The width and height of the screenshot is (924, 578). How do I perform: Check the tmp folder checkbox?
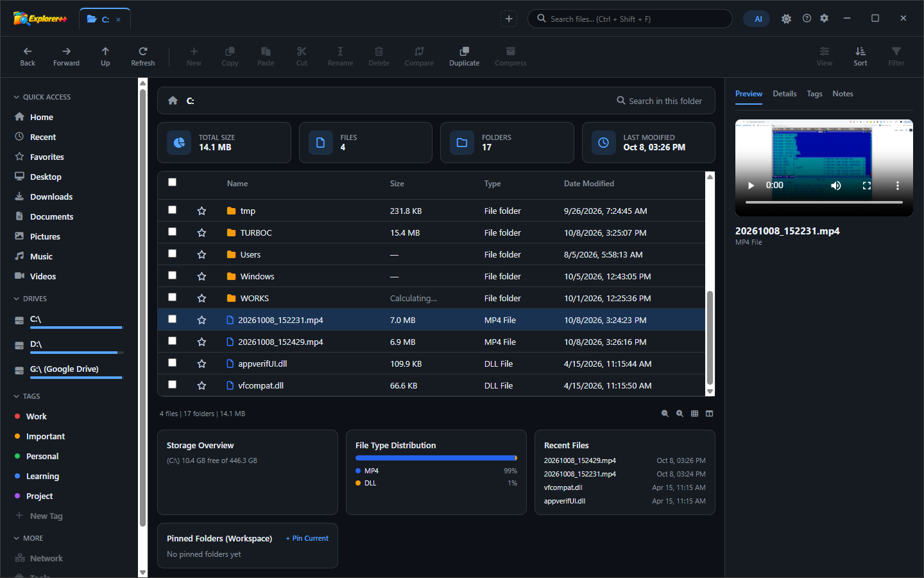click(x=172, y=210)
